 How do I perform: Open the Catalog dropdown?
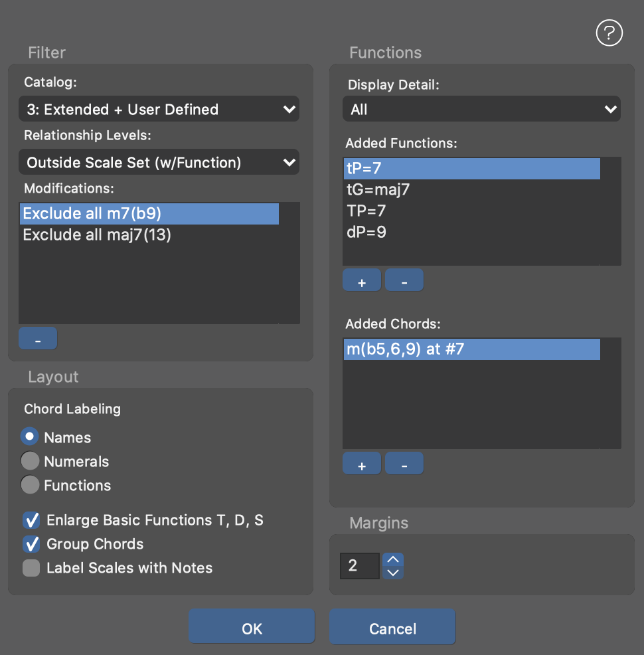coord(159,110)
